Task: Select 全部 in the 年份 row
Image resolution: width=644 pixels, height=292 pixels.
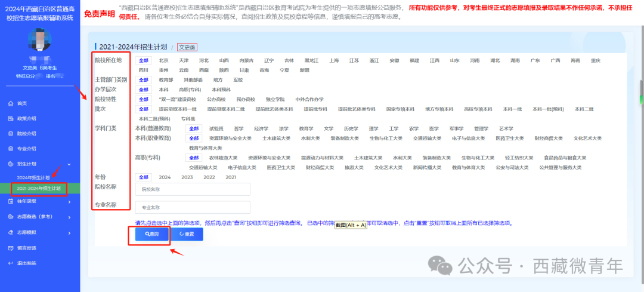Action: pyautogui.click(x=143, y=177)
